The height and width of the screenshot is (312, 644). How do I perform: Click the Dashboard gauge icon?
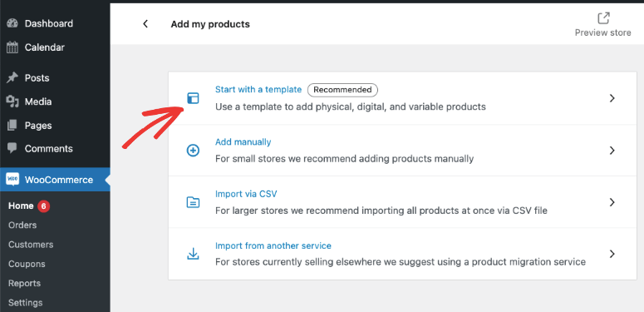(12, 23)
